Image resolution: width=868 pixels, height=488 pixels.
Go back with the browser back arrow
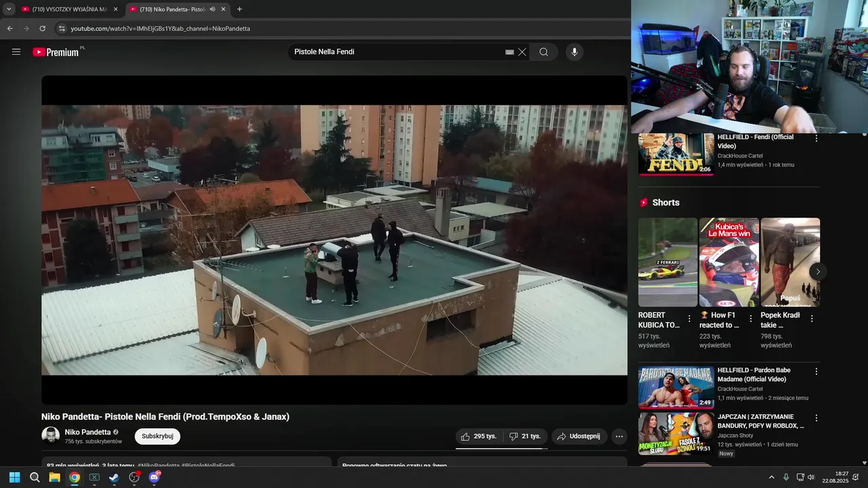point(9,28)
